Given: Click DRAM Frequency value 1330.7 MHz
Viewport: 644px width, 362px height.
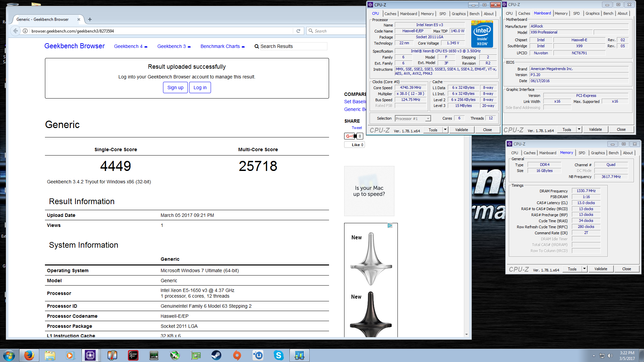Looking at the screenshot, I should 586,191.
